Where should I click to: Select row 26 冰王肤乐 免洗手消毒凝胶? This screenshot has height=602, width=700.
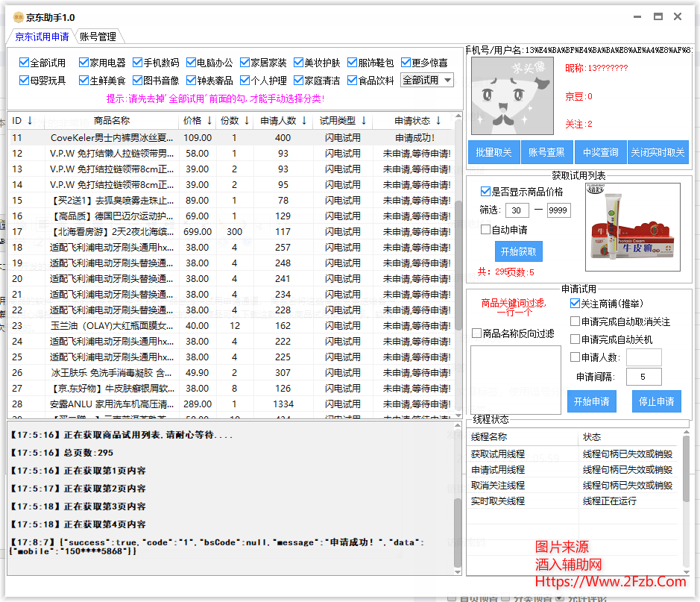pos(231,372)
